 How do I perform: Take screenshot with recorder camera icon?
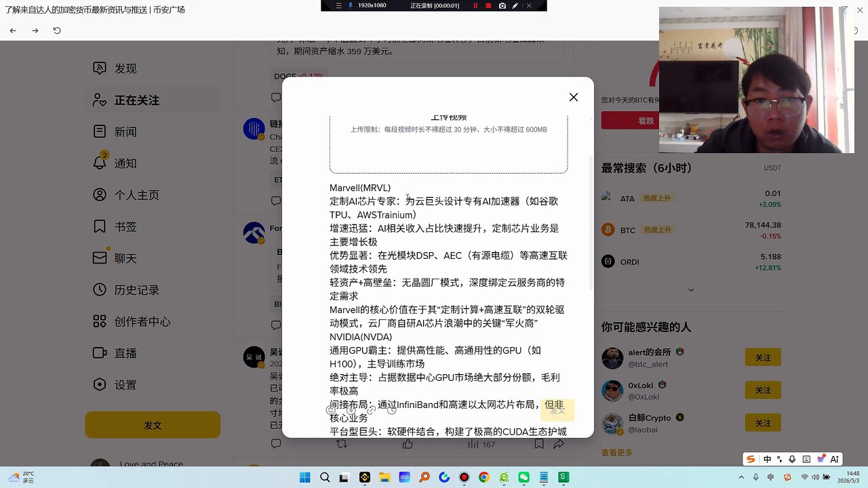pos(502,5)
